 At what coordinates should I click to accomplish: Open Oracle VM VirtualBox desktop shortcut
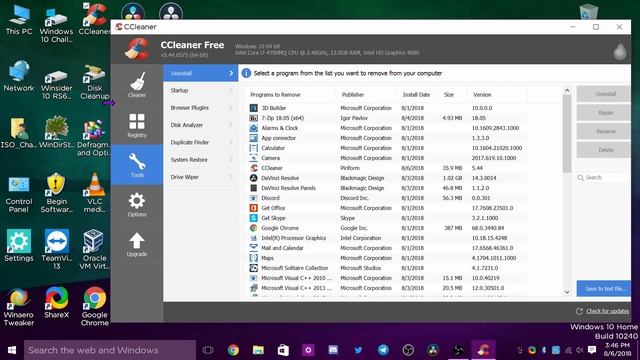pos(95,249)
